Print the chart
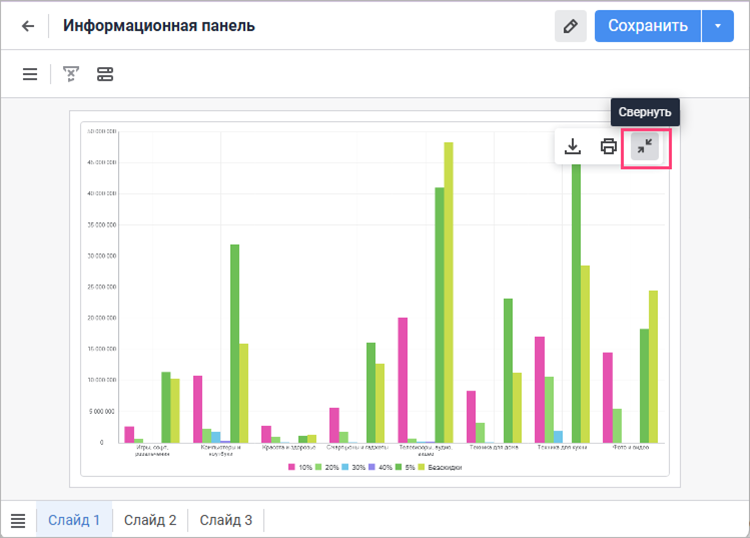Image resolution: width=750 pixels, height=538 pixels. click(608, 147)
